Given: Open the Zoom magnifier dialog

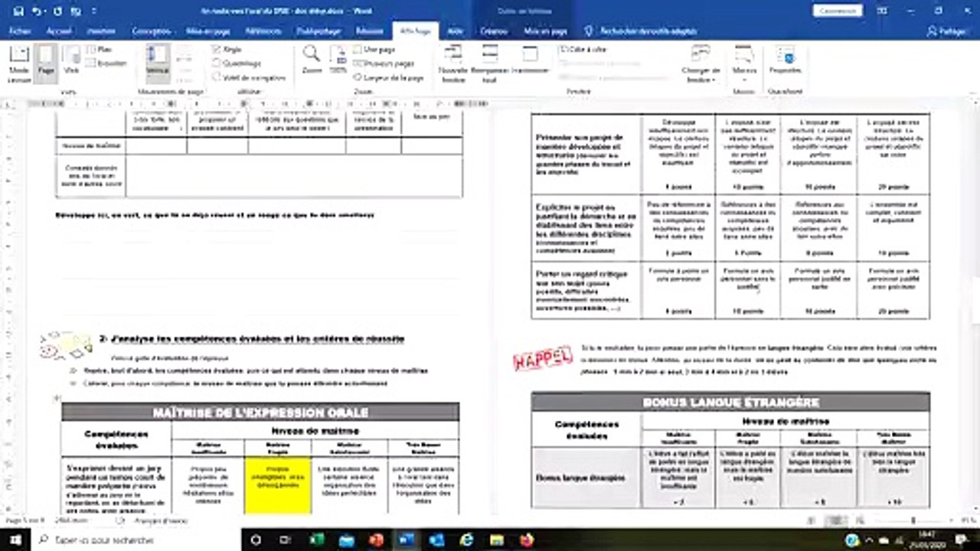Looking at the screenshot, I should coord(311,60).
